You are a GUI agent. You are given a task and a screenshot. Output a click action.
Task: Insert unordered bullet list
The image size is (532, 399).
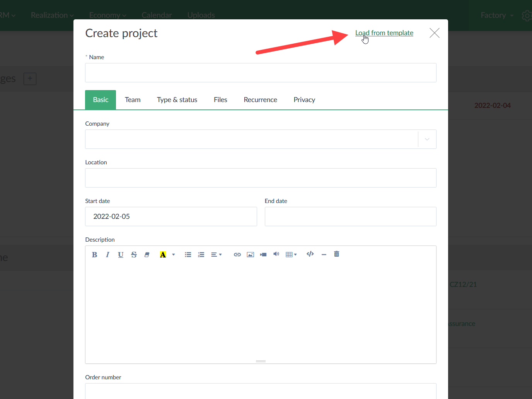click(188, 254)
